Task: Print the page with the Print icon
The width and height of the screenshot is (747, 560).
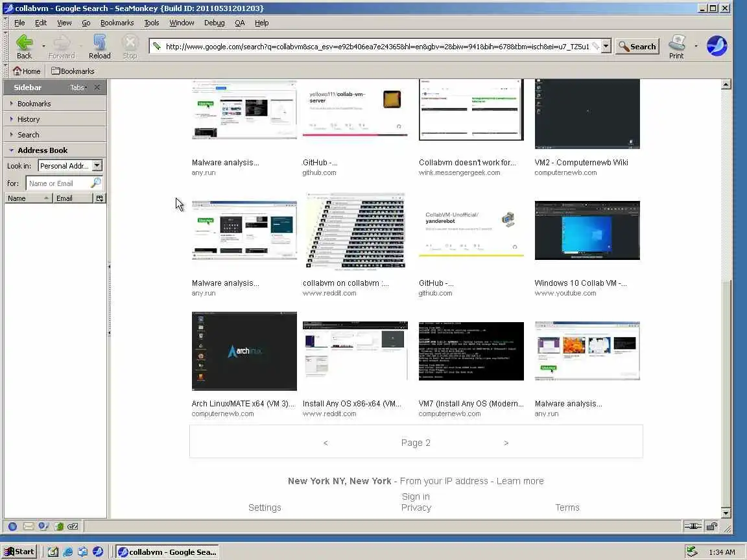Action: click(x=676, y=47)
